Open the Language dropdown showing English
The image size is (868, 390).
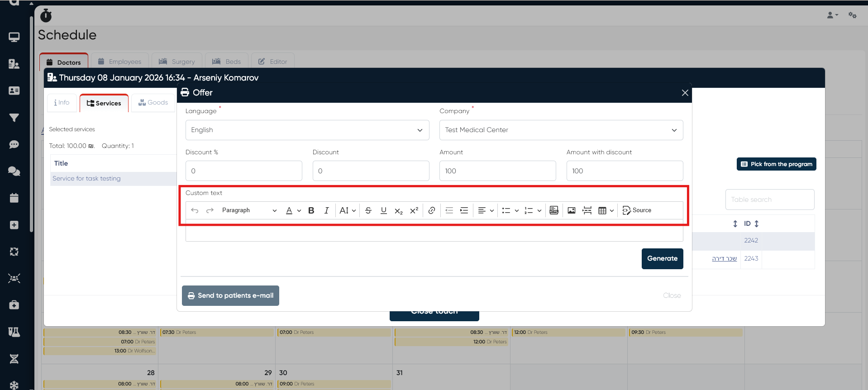tap(307, 130)
